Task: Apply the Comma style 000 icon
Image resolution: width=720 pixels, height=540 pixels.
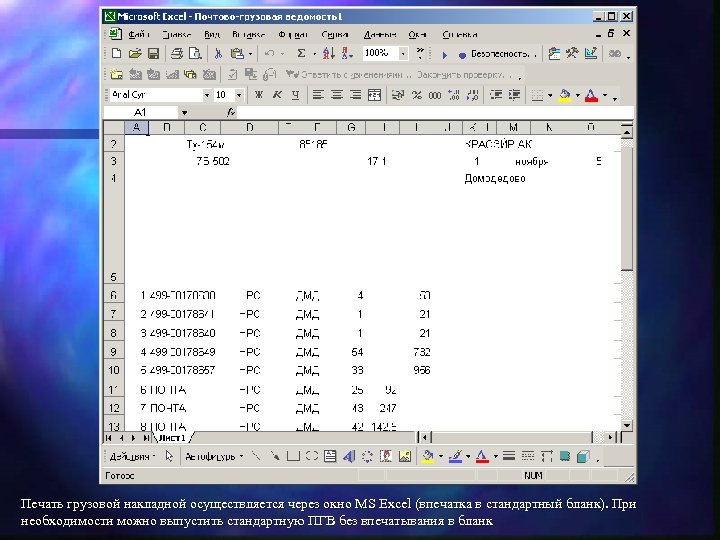Action: click(435, 95)
